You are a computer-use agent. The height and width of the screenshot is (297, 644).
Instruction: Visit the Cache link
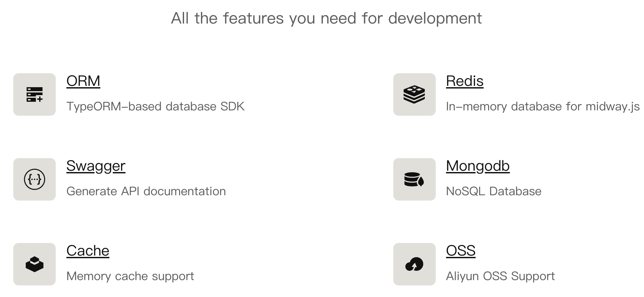88,251
